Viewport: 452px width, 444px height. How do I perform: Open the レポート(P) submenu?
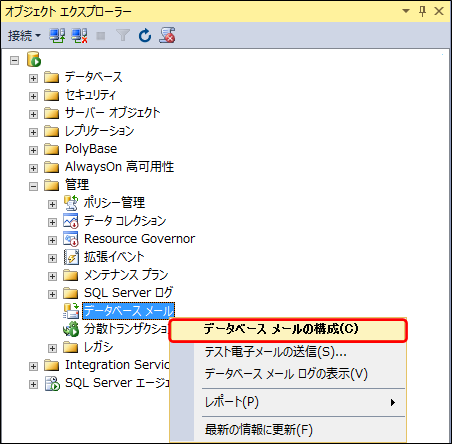(x=288, y=402)
